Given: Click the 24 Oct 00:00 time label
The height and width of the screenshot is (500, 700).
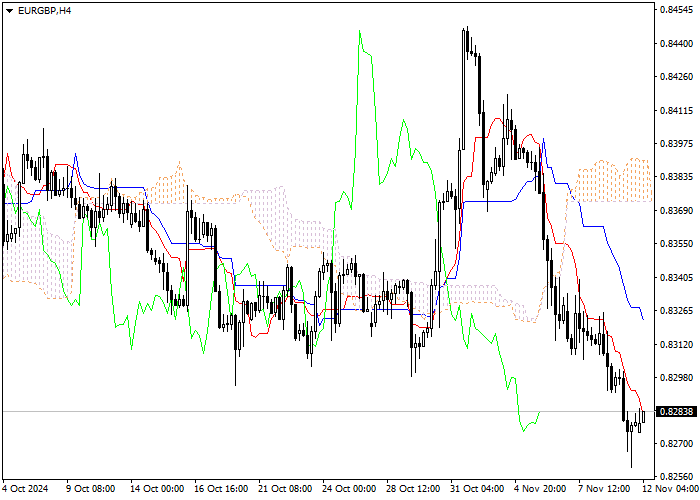Looking at the screenshot, I should 350,489.
